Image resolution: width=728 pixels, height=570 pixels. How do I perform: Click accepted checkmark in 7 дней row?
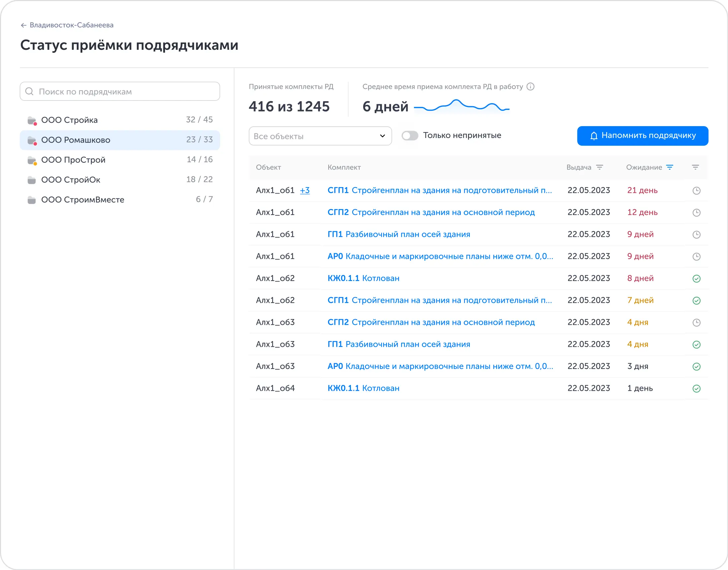click(x=696, y=301)
